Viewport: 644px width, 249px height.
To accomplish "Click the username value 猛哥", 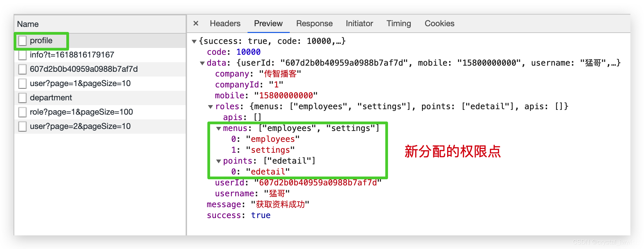I will (x=277, y=194).
